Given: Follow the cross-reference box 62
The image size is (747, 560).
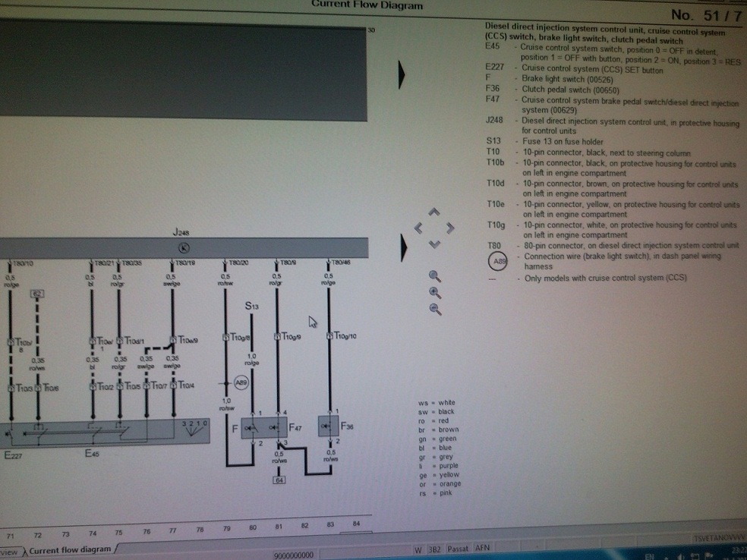Looking at the screenshot, I should pyautogui.click(x=36, y=292).
